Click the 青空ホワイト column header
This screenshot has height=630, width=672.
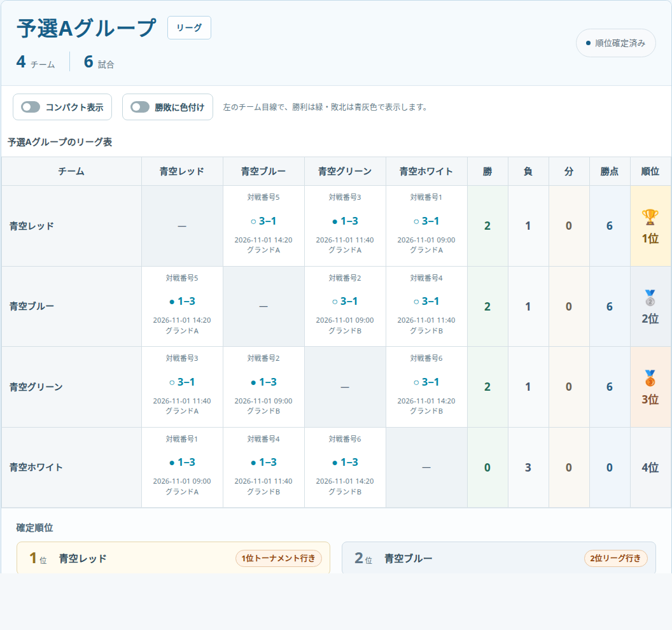point(426,171)
